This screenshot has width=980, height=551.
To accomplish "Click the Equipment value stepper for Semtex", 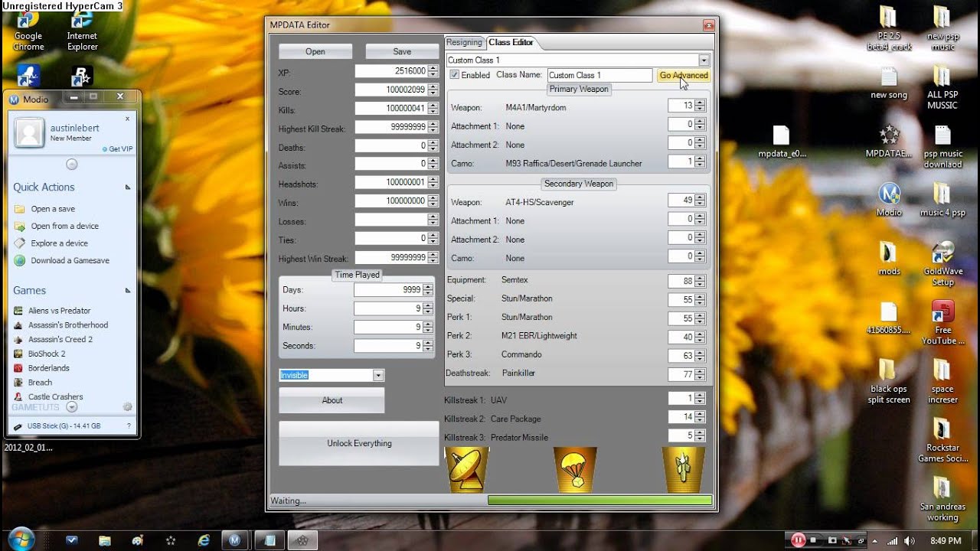I will pyautogui.click(x=700, y=282).
